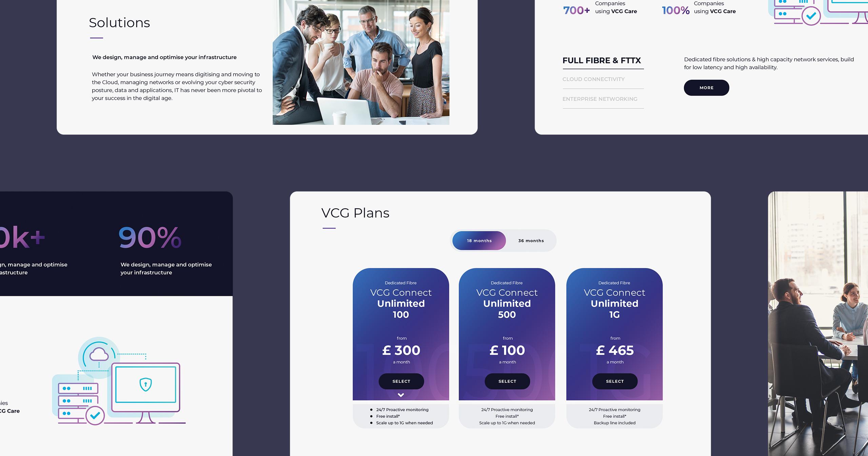Image resolution: width=868 pixels, height=456 pixels.
Task: Click the Enterprise Networking icon
Action: 600,98
